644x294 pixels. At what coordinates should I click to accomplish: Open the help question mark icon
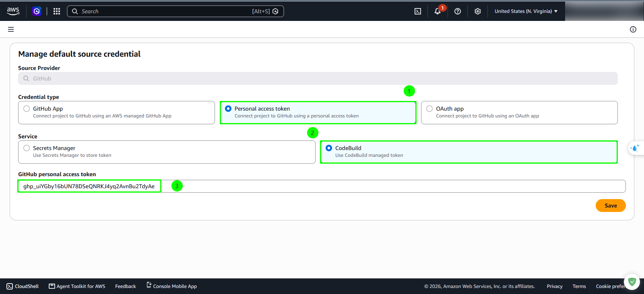click(x=458, y=11)
